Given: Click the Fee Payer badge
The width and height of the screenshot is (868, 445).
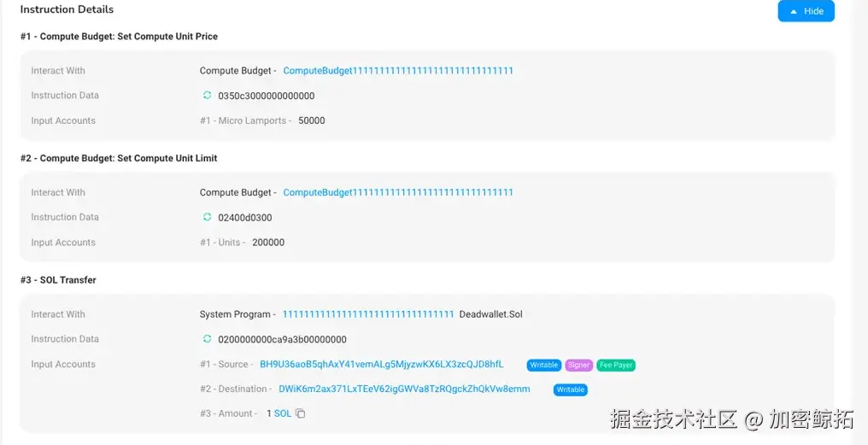Looking at the screenshot, I should [616, 366].
